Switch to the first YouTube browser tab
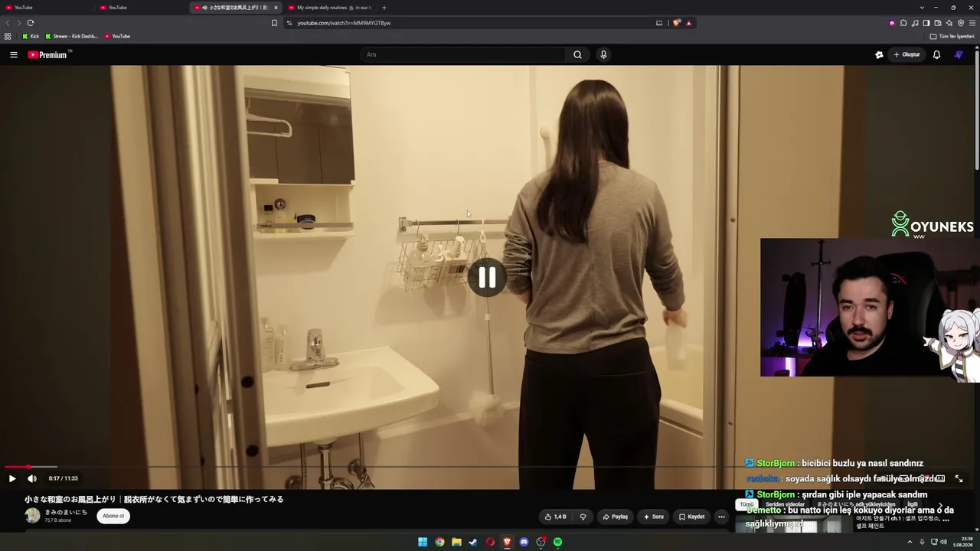The image size is (980, 551). (47, 8)
